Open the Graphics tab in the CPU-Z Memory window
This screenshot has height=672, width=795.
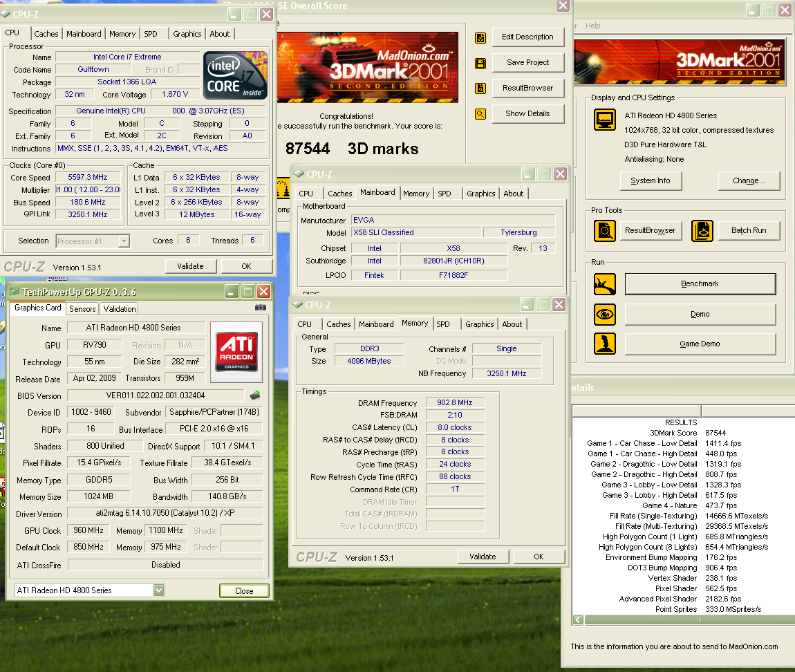[x=480, y=324]
